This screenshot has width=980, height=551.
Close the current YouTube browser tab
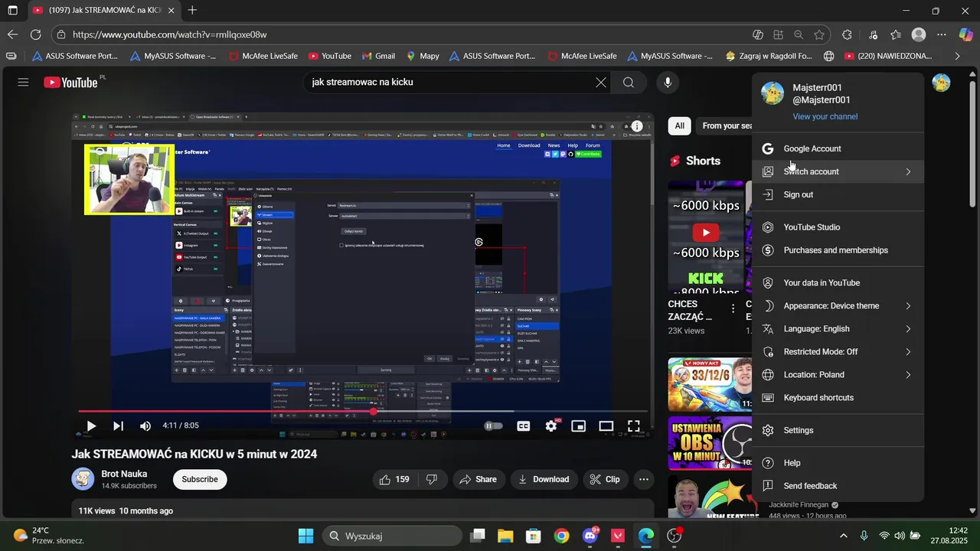tap(171, 11)
